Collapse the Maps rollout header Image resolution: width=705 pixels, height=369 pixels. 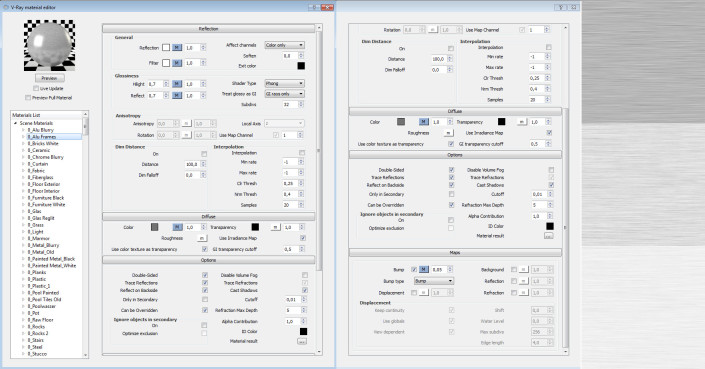point(455,253)
